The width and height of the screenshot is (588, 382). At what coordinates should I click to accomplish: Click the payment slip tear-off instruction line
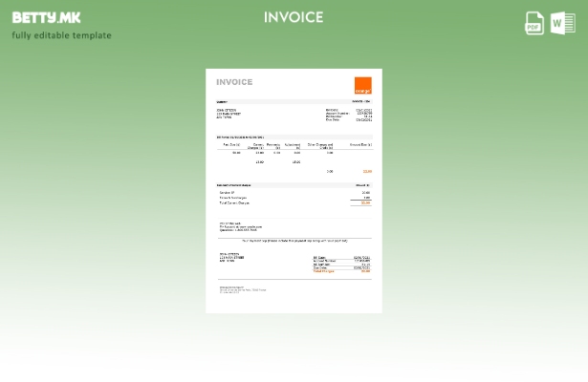click(x=294, y=241)
